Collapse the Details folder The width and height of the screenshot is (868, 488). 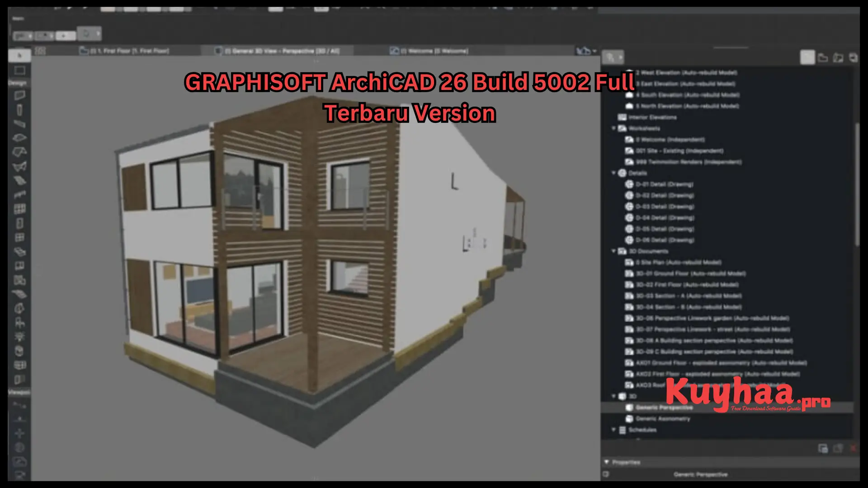click(x=613, y=173)
